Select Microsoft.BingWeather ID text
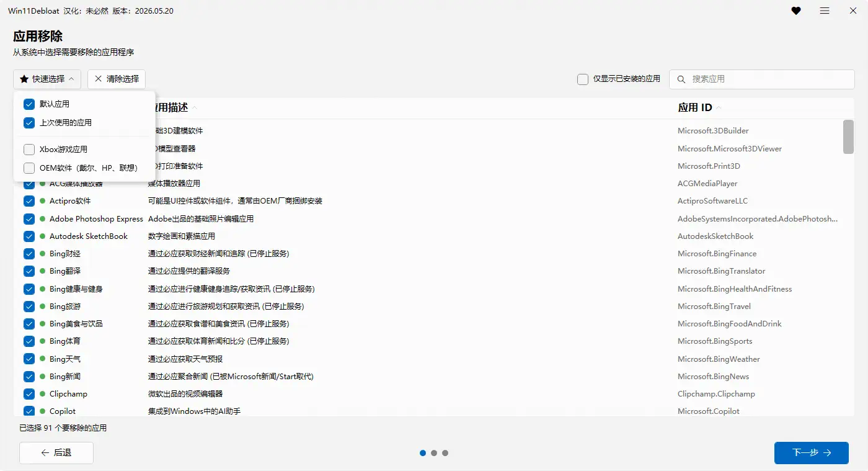This screenshot has height=471, width=868. [x=719, y=359]
